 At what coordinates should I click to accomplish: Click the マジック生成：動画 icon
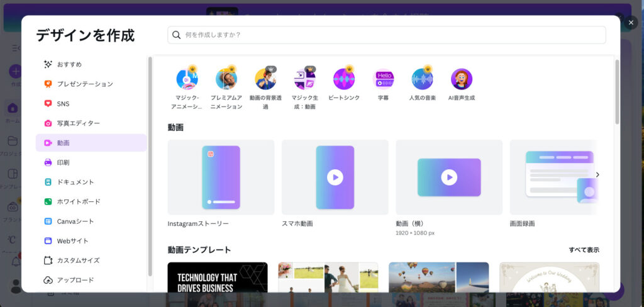(304, 79)
